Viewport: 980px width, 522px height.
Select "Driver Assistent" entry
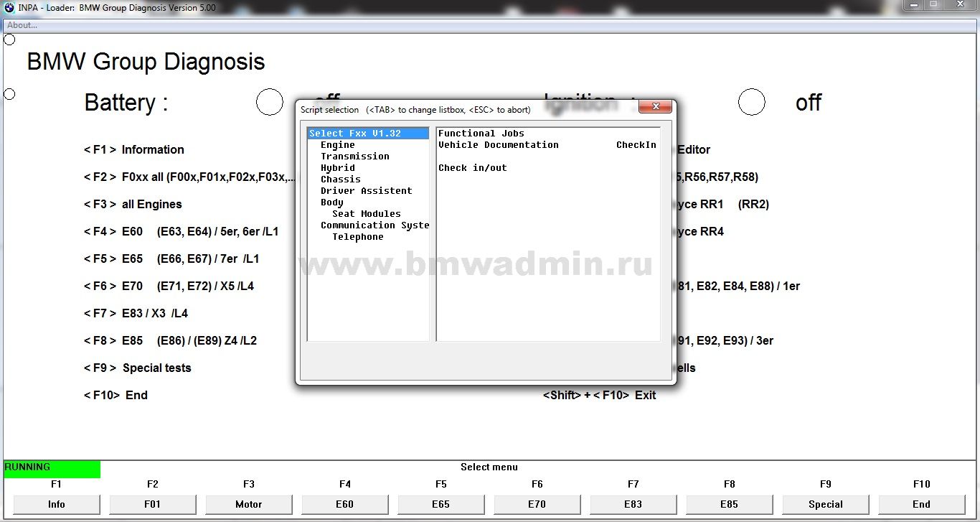pyautogui.click(x=366, y=190)
